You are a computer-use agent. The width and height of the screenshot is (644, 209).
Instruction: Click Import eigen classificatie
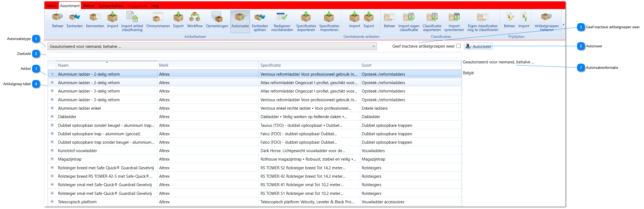409,22
